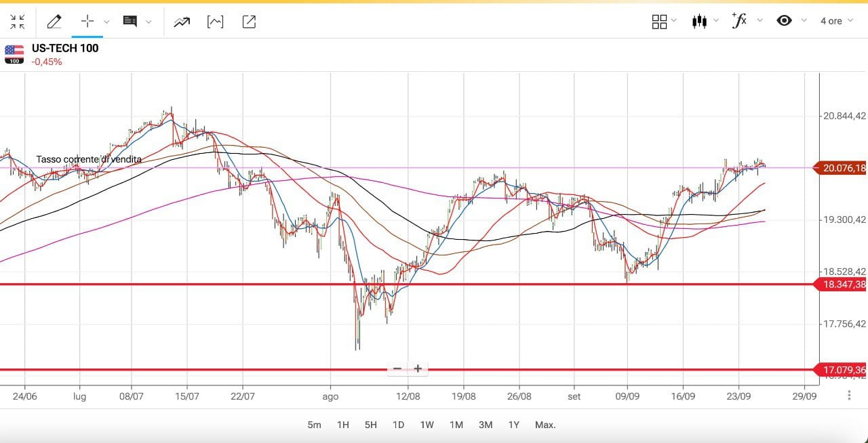
Task: Activate the crosshair cursor tool
Action: click(x=87, y=21)
